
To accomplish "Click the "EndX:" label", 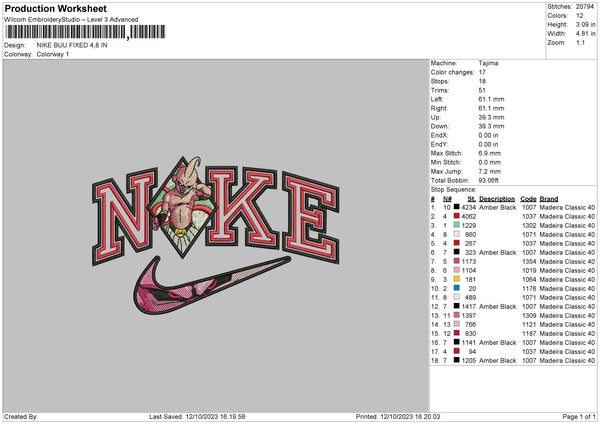I will [439, 135].
